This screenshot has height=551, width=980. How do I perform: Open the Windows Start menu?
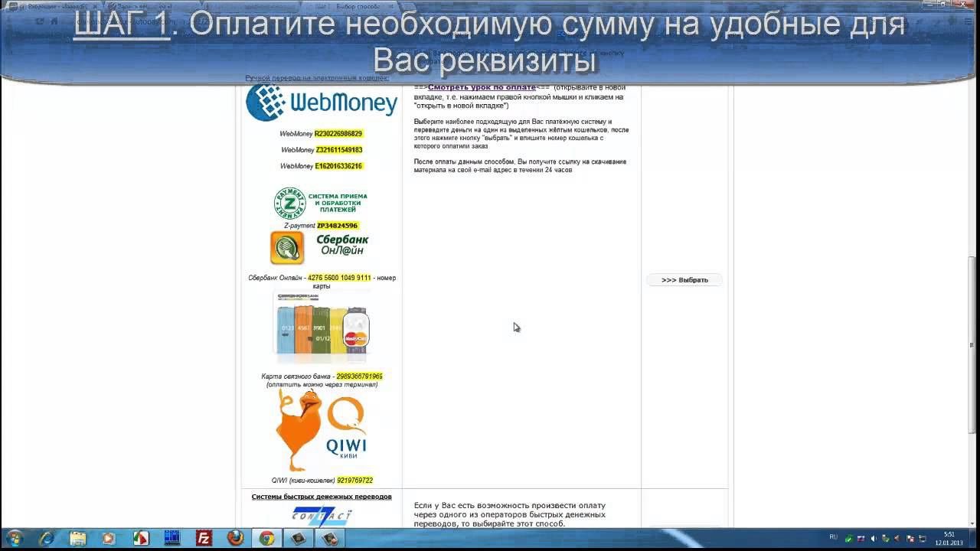pyautogui.click(x=14, y=539)
